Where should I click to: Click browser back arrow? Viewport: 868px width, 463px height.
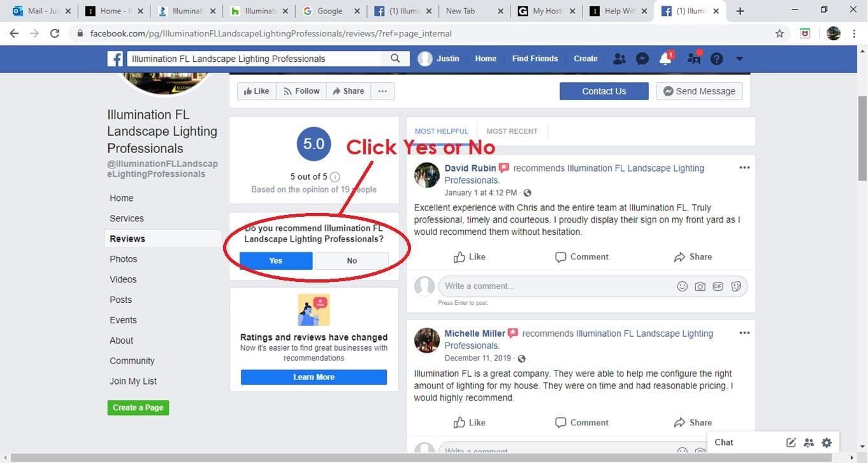pyautogui.click(x=14, y=34)
